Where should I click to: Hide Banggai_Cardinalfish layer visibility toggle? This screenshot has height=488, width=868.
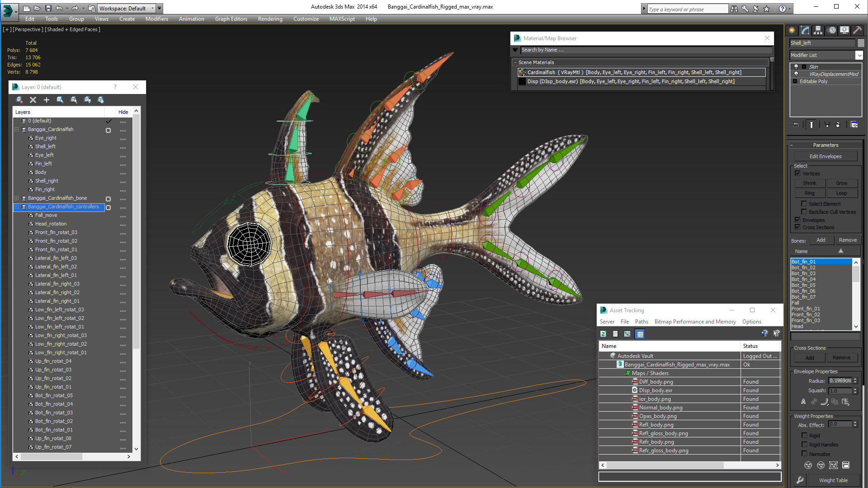tap(108, 130)
